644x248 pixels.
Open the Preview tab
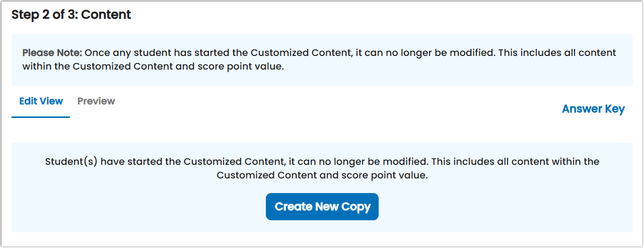pyautogui.click(x=96, y=101)
